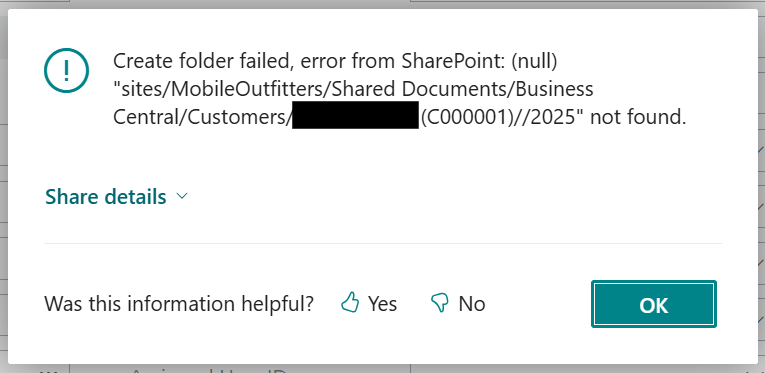Click the thumbs-up feedback icon
This screenshot has height=373, width=765.
pos(350,303)
